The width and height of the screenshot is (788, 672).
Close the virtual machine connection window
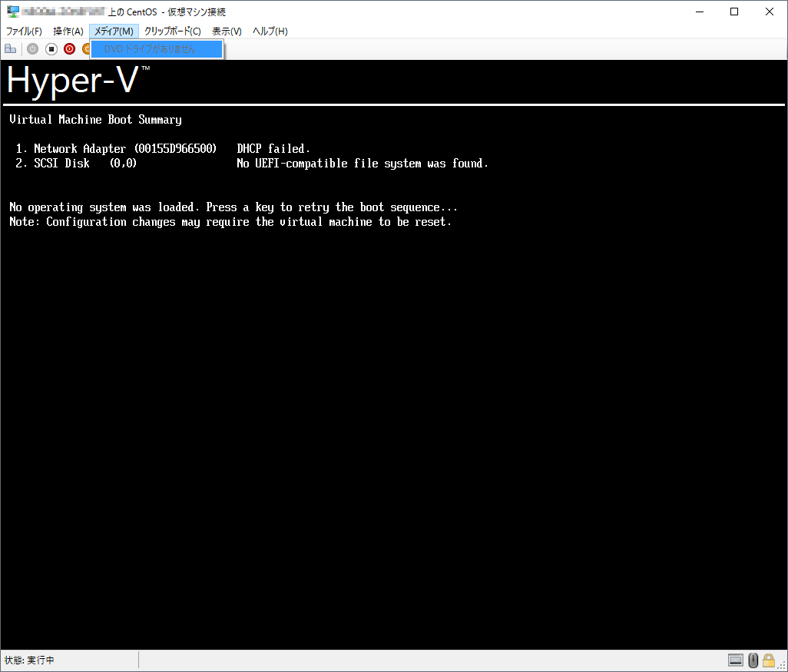(770, 12)
